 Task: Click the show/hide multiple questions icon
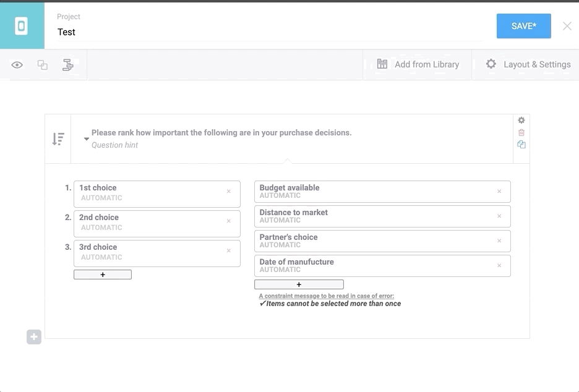[43, 65]
